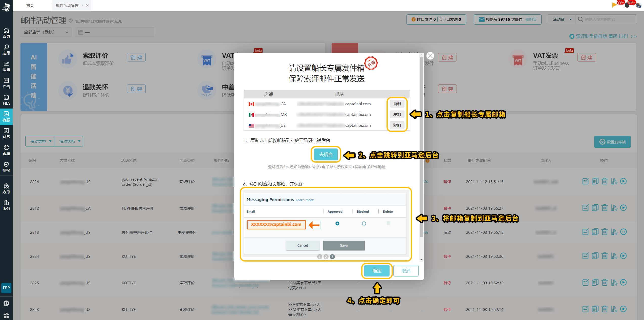Select the Blocked radio button

(x=364, y=223)
